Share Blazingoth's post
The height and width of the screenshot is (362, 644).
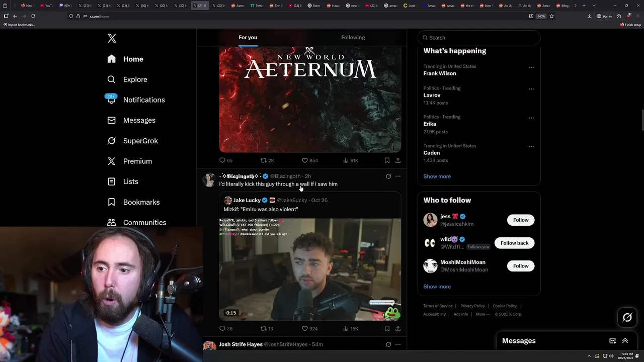398,329
